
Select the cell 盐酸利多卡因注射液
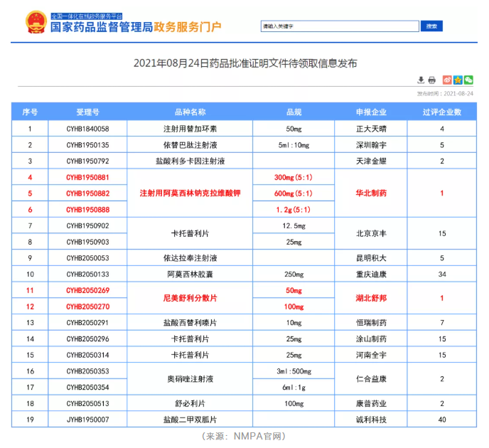point(190,161)
